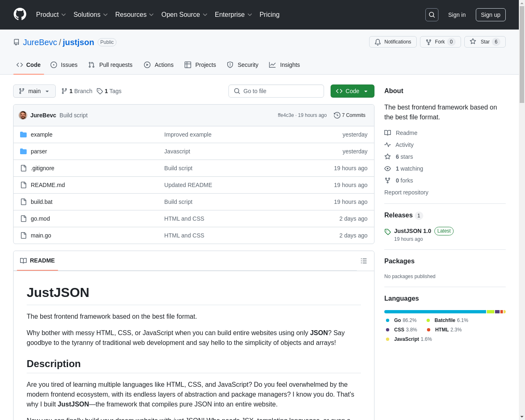This screenshot has width=525, height=420.
Task: Open the JustJSON 1.0 release
Action: pyautogui.click(x=413, y=231)
